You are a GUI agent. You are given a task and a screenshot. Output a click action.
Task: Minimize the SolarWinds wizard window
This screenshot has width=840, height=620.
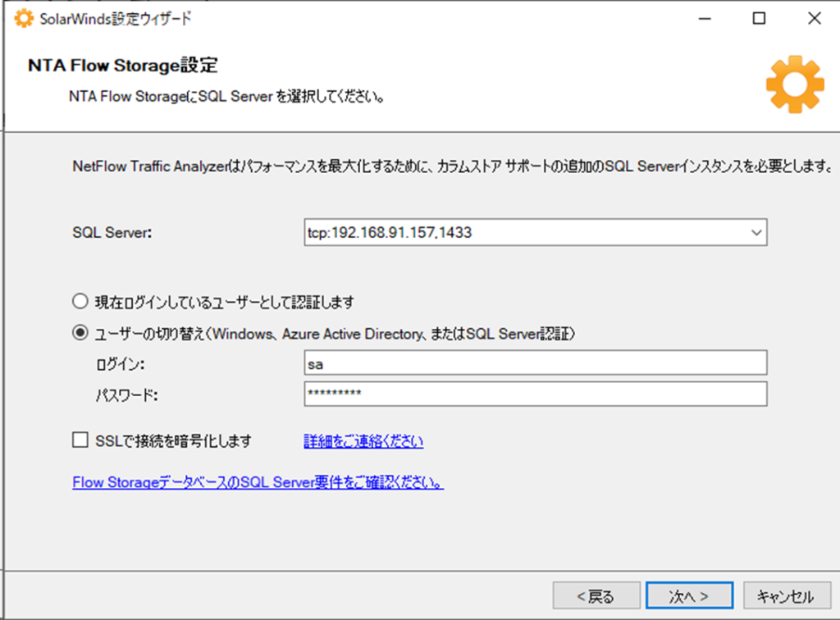coord(705,19)
